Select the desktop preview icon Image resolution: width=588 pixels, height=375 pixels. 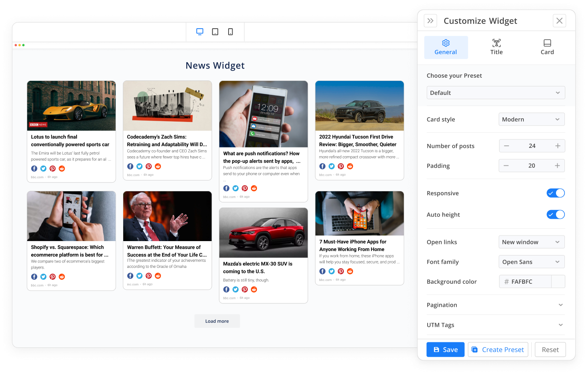[x=199, y=31]
